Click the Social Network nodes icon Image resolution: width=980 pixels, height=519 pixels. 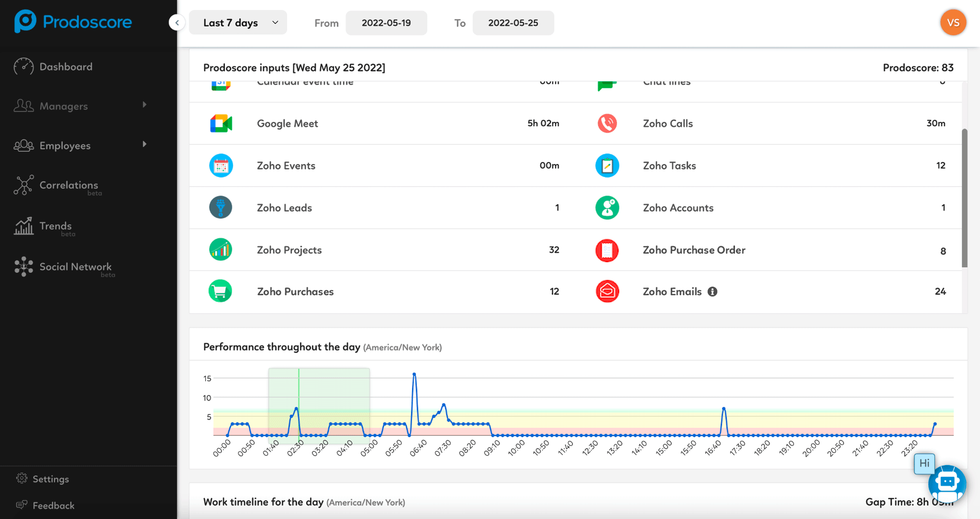coord(24,267)
